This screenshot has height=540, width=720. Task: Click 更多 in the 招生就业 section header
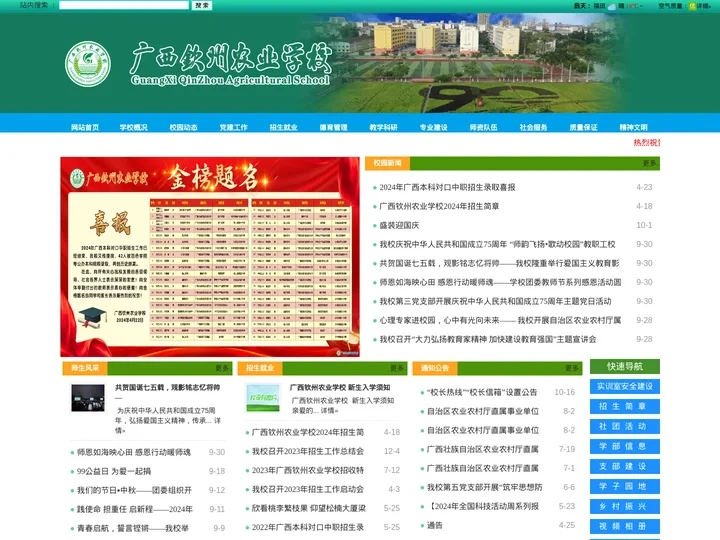click(x=397, y=368)
